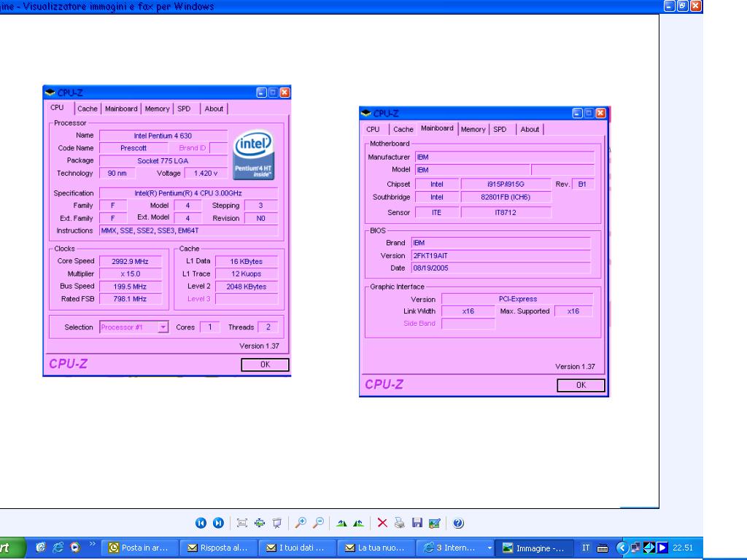Open About tab in left CPU-Z
The image size is (747, 560).
click(214, 109)
